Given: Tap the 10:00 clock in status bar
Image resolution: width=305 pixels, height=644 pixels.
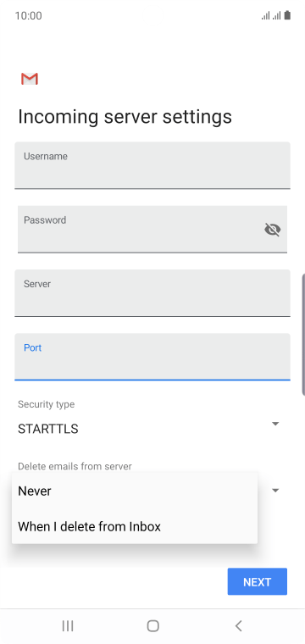Looking at the screenshot, I should (28, 15).
